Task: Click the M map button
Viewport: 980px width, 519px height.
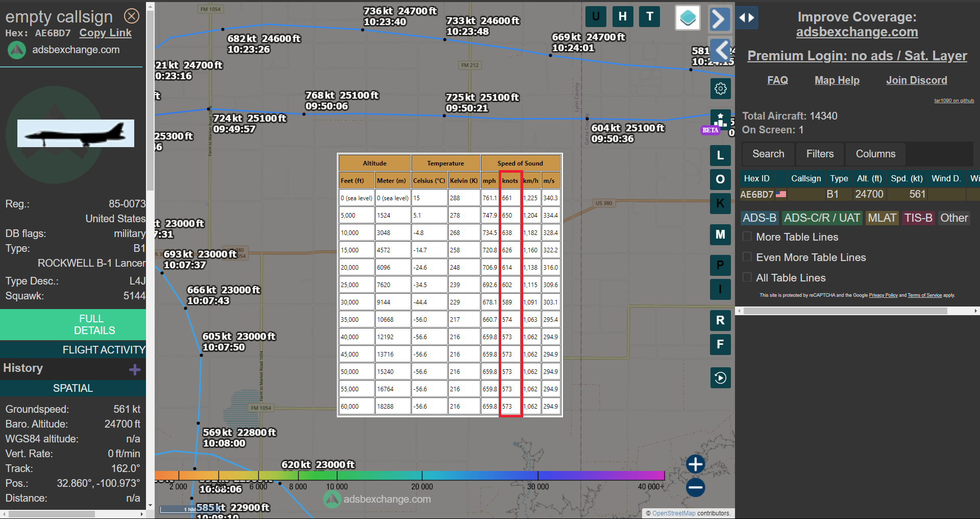Action: click(720, 234)
